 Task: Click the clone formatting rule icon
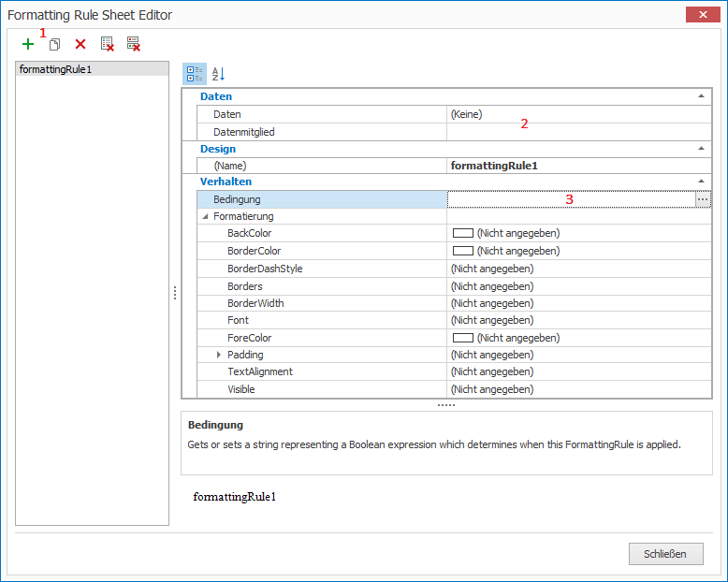tap(54, 44)
